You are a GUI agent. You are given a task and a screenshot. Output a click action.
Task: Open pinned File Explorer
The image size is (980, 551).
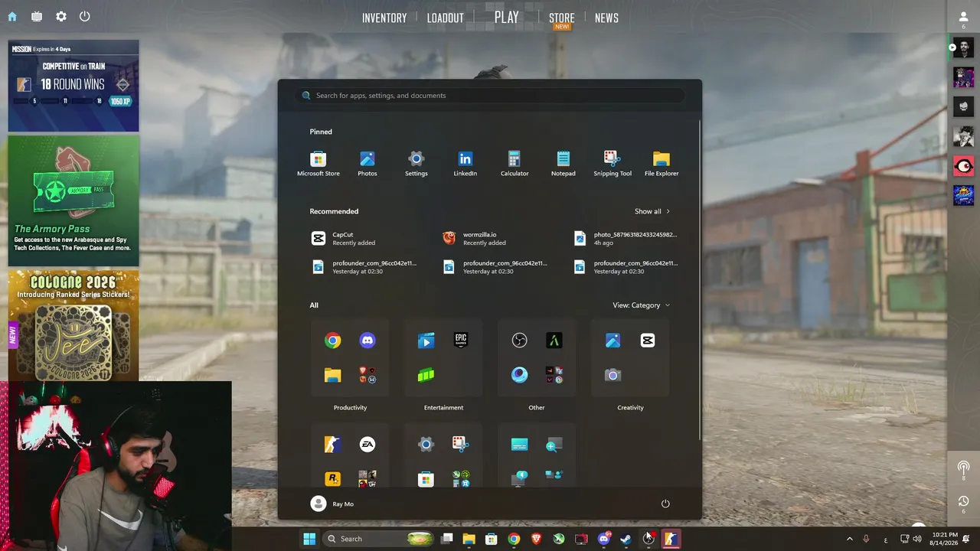coord(661,164)
